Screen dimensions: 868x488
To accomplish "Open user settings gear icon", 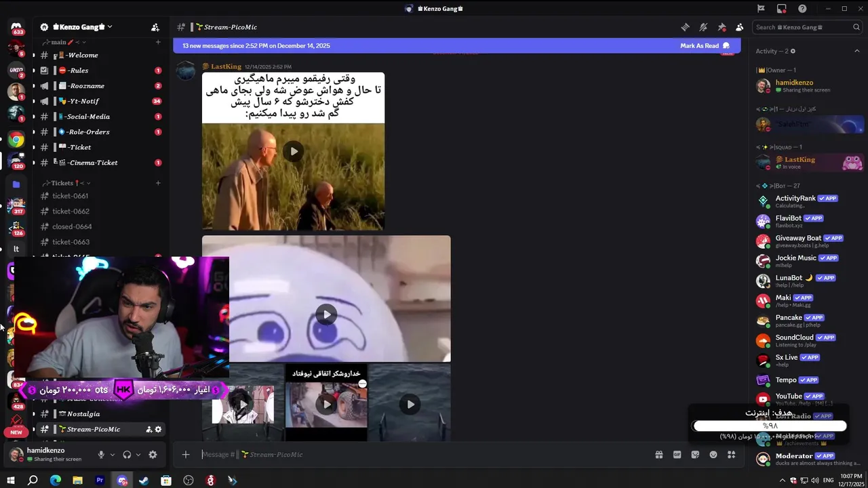I will point(153,455).
